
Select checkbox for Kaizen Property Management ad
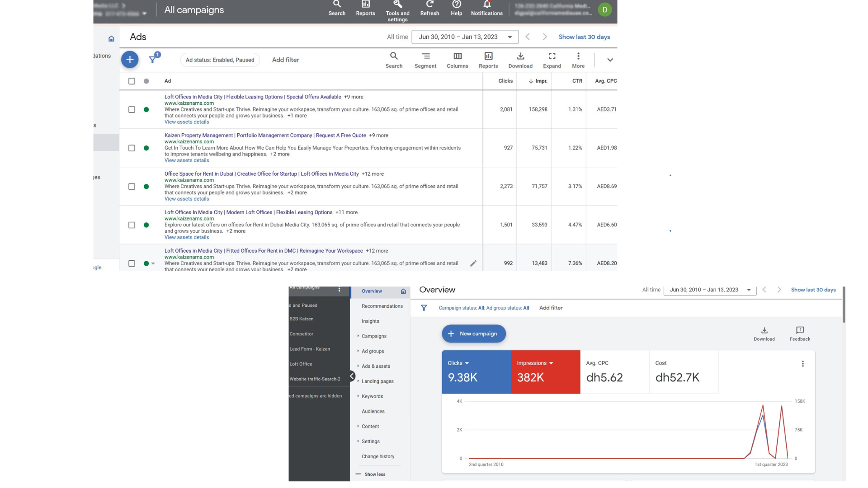point(132,148)
